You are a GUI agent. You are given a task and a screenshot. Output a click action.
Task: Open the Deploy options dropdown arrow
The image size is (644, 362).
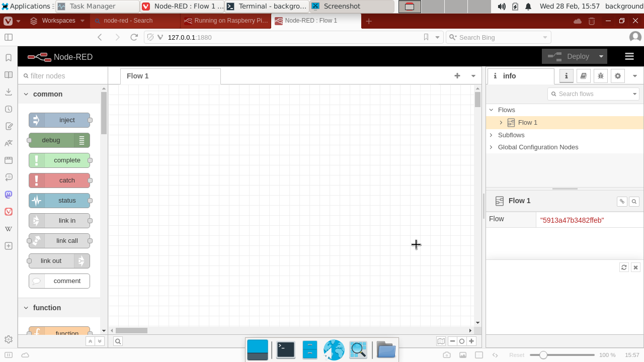coord(601,56)
